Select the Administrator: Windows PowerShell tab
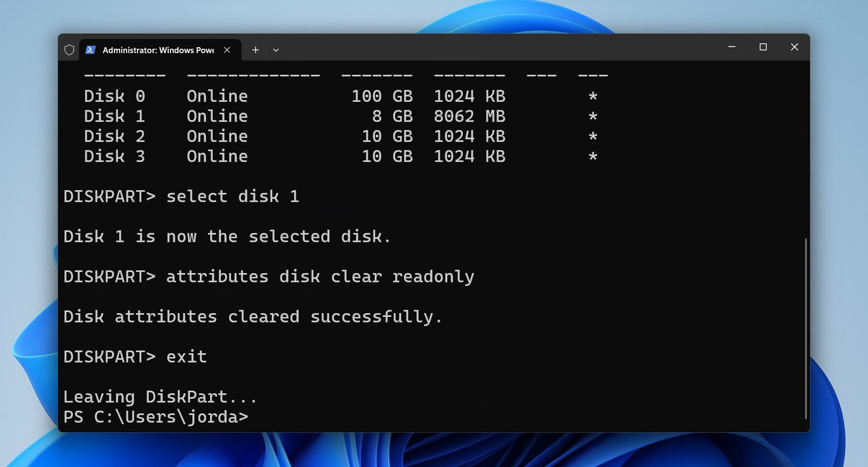 (158, 50)
